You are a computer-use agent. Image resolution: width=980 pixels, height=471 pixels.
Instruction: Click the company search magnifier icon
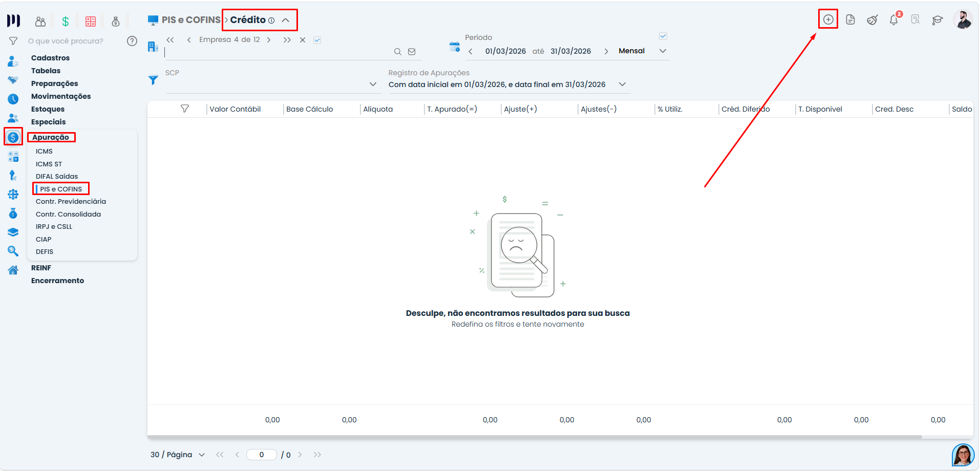pyautogui.click(x=397, y=52)
